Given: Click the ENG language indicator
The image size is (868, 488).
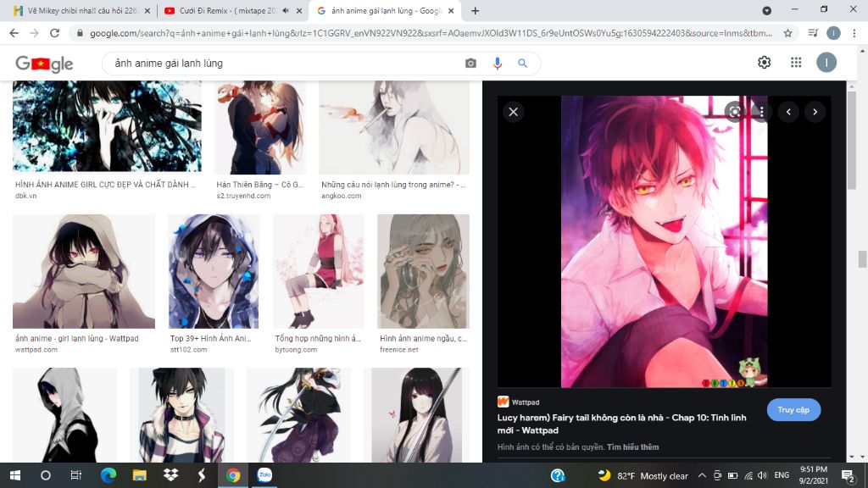Looking at the screenshot, I should [x=782, y=475].
